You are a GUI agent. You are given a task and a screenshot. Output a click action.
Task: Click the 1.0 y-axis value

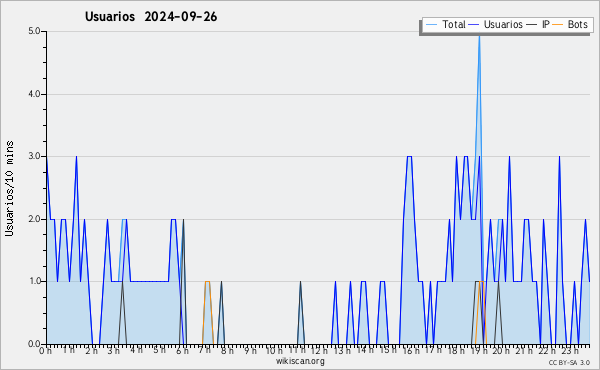pyautogui.click(x=34, y=282)
